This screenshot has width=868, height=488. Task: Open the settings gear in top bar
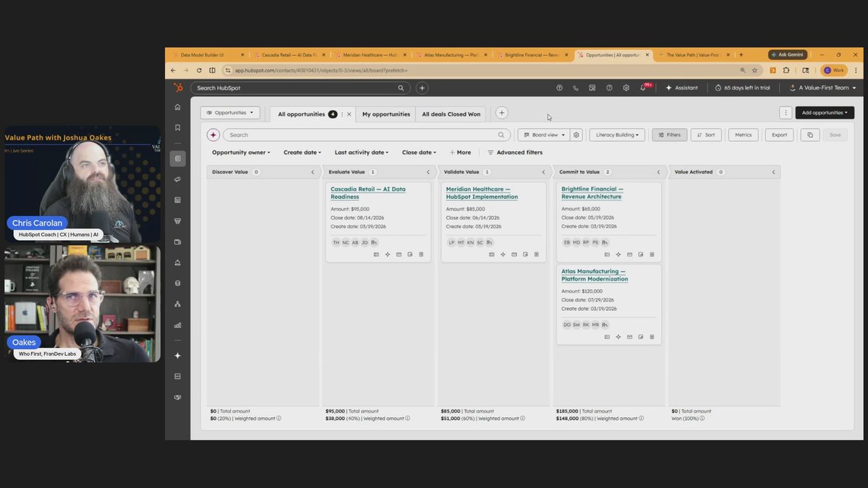[626, 87]
